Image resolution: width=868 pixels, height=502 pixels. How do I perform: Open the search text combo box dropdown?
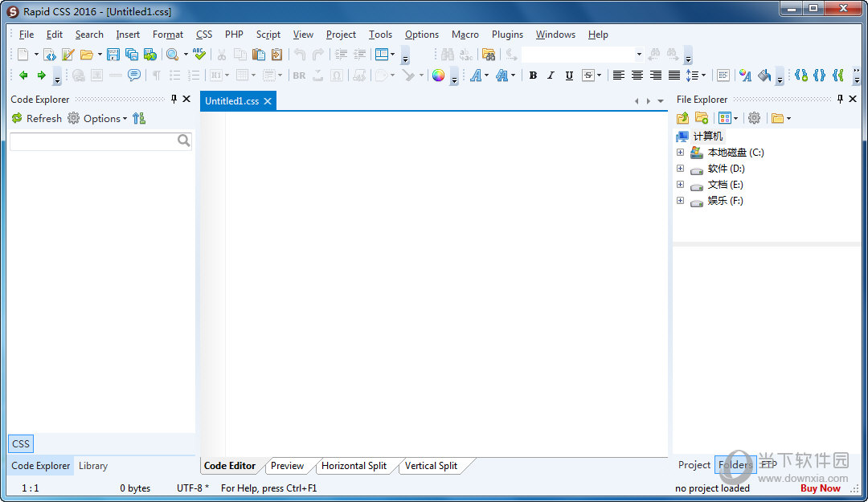(x=639, y=55)
